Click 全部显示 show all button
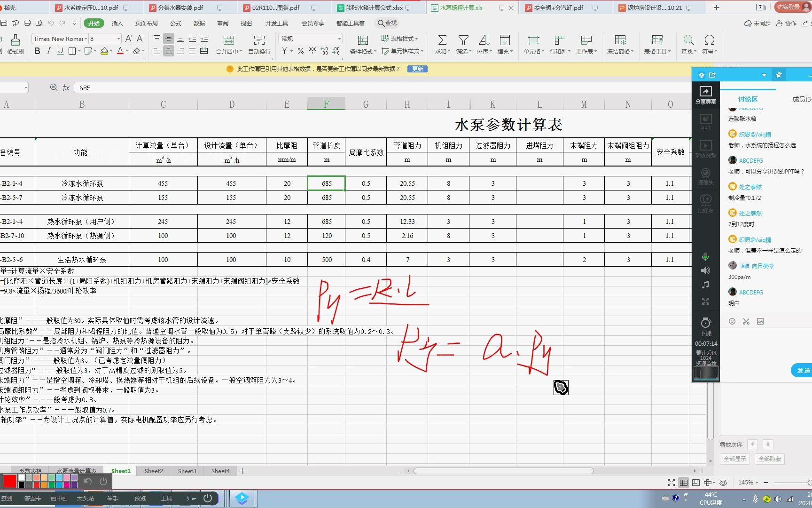 point(734,459)
